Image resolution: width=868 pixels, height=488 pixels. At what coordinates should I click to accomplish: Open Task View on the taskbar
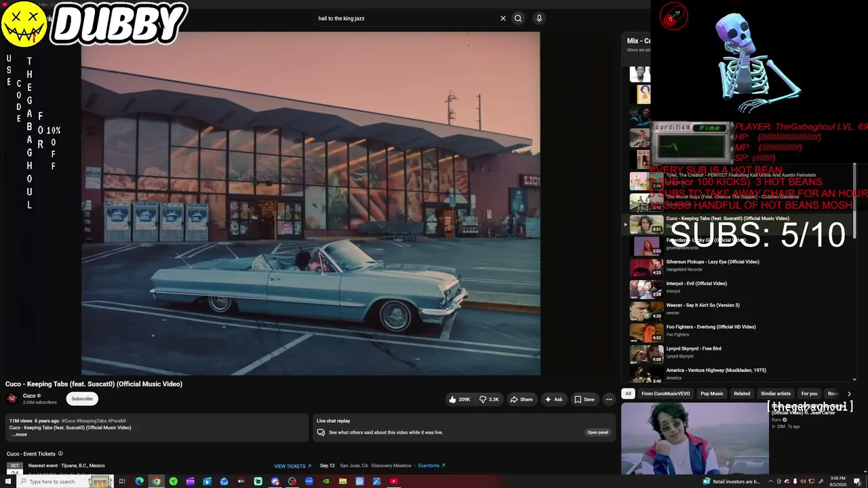(122, 481)
